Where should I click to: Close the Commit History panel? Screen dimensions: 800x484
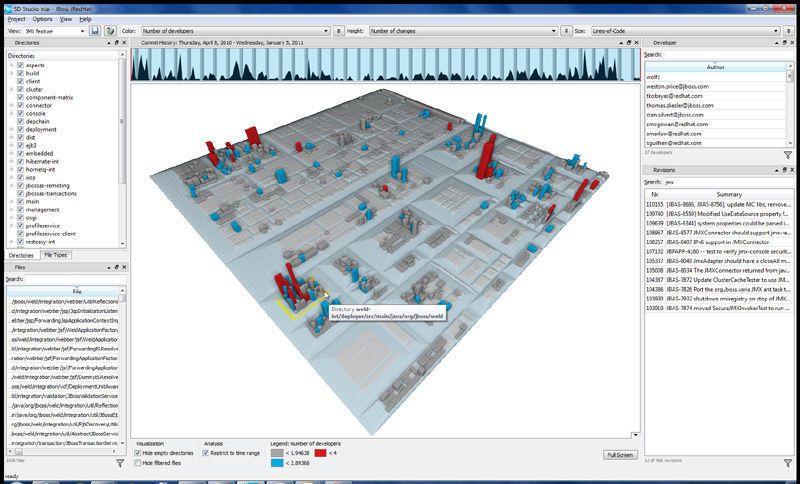(636, 43)
